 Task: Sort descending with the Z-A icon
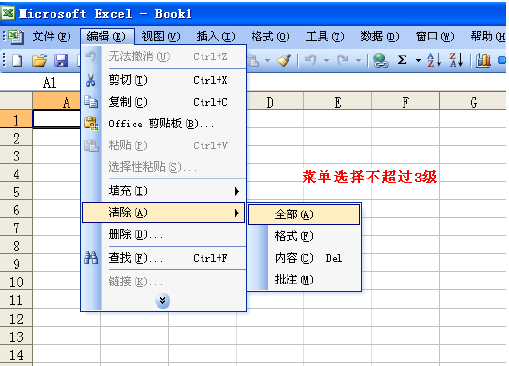[x=456, y=60]
